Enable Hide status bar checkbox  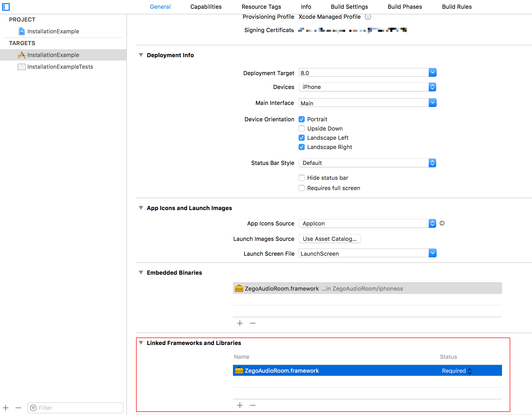(x=302, y=178)
